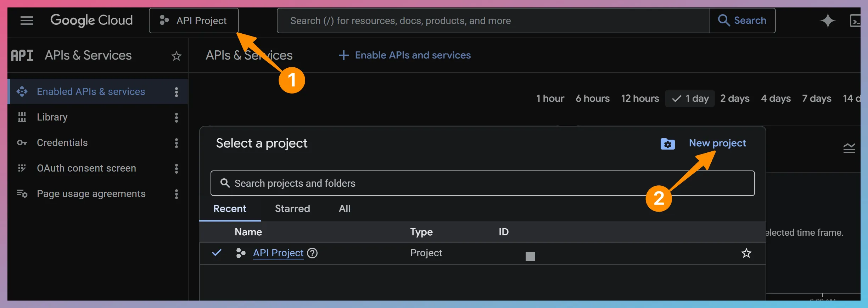Click the API logo in sidebar
868x308 pixels.
click(22, 55)
